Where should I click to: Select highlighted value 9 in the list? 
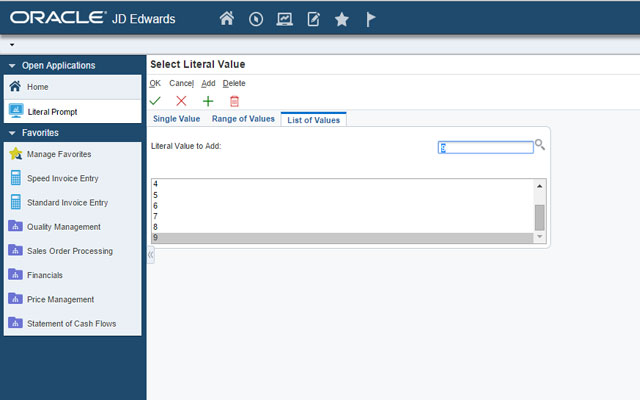pos(342,238)
